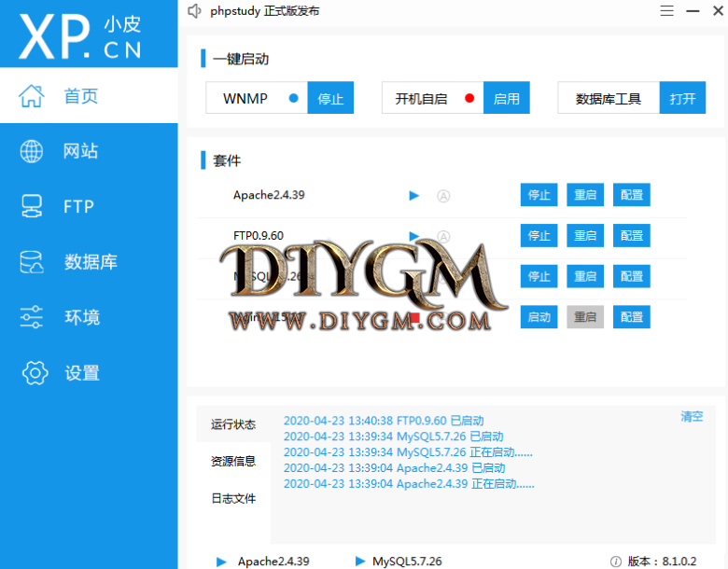Restart FTP0.9.60 with 重启
The image size is (728, 569).
click(585, 236)
